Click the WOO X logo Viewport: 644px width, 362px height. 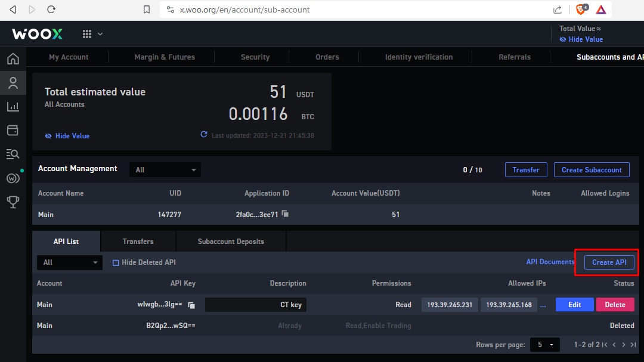pyautogui.click(x=38, y=33)
